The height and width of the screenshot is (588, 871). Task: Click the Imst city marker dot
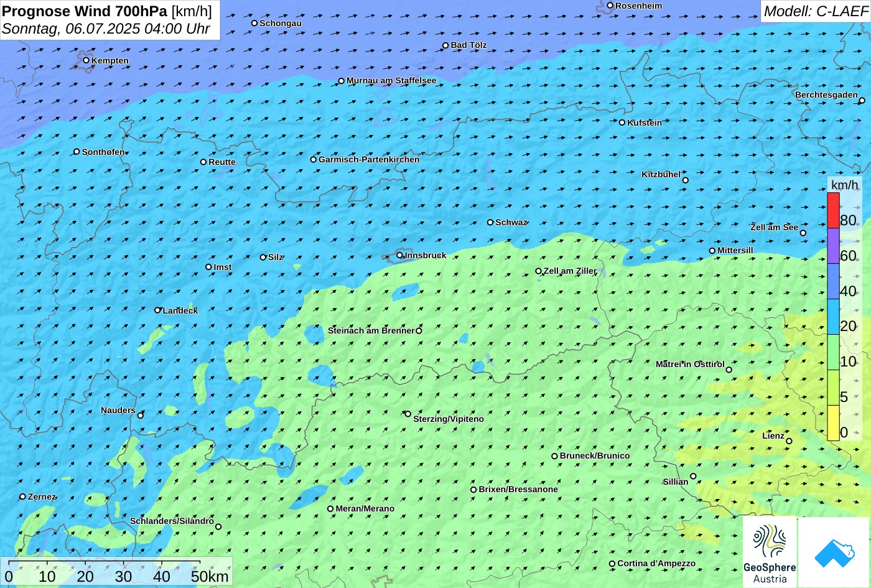(x=208, y=267)
